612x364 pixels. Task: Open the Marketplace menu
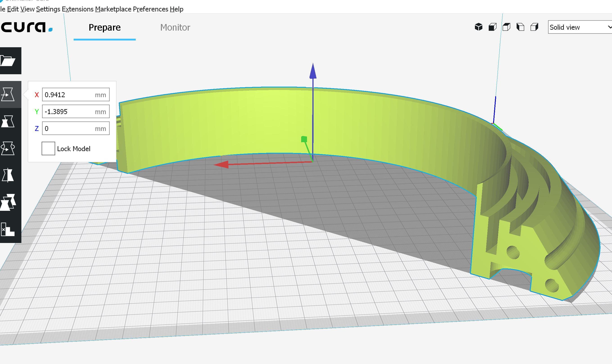click(113, 9)
